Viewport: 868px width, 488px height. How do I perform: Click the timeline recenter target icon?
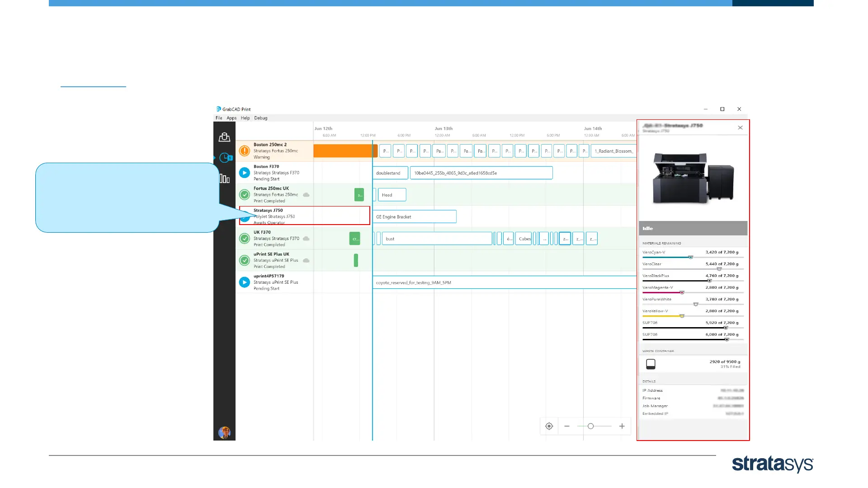(549, 426)
